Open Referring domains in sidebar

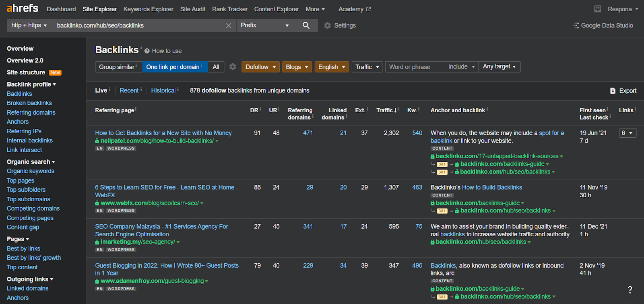(x=31, y=112)
